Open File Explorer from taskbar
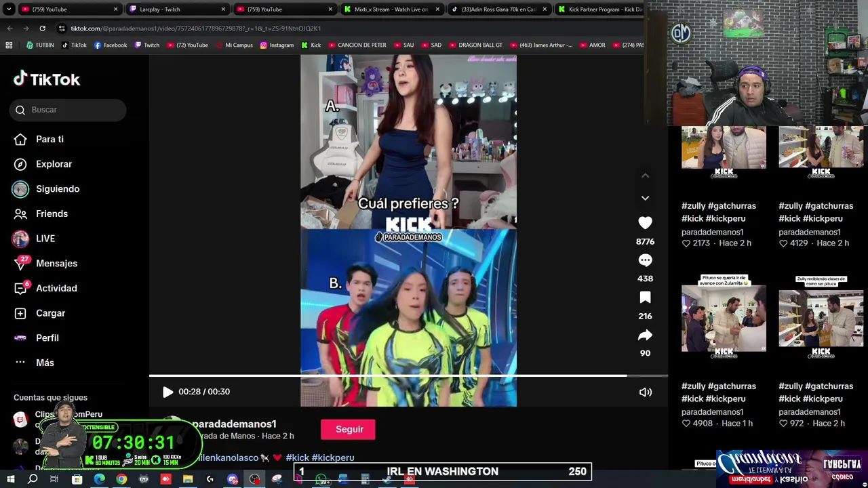 coord(188,479)
